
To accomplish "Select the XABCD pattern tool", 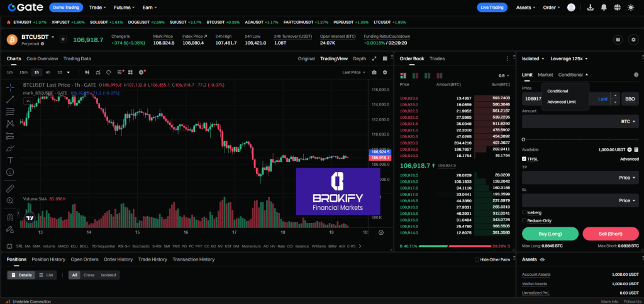I will [10, 123].
